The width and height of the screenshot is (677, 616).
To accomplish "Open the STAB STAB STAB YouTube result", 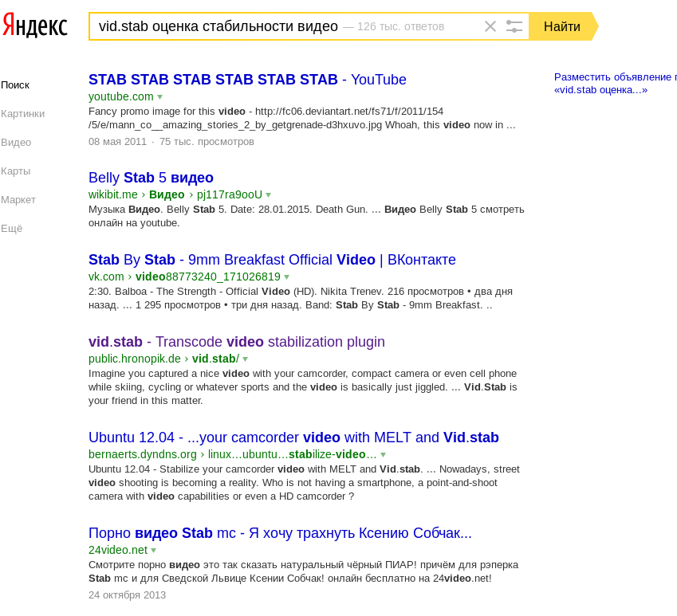I will tap(247, 80).
